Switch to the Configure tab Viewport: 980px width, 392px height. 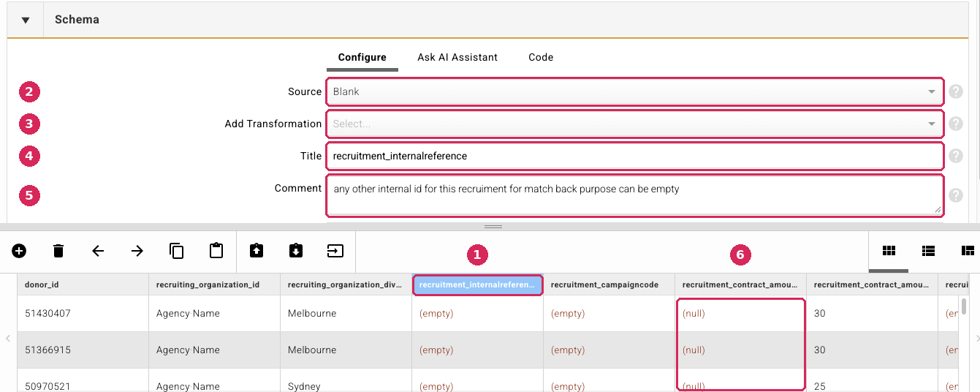[x=362, y=57]
